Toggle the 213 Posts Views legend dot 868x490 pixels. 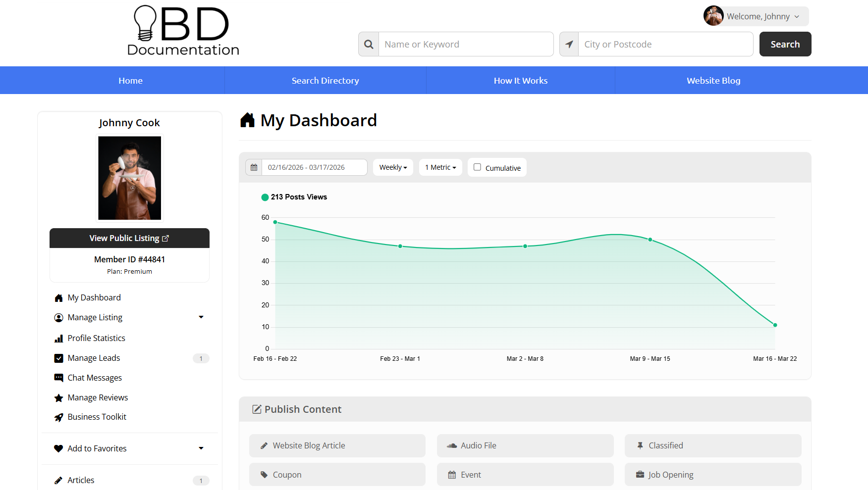pos(265,197)
